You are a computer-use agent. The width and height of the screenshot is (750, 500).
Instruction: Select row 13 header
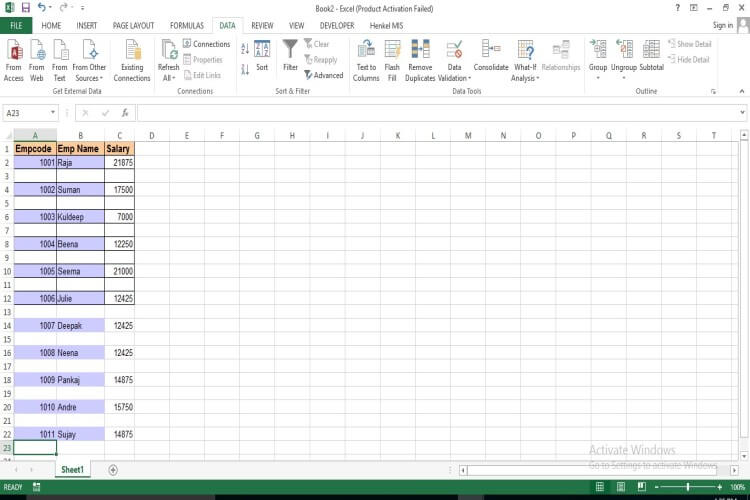[7, 312]
